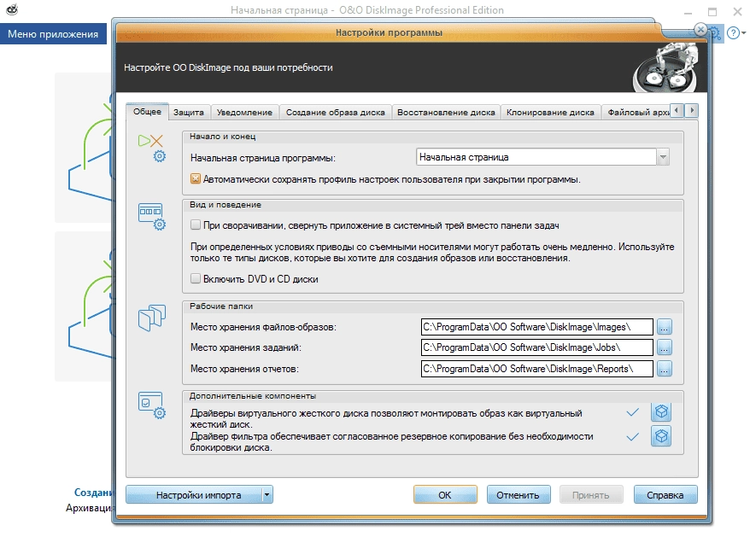This screenshot has height=560, width=750.
Task: Expand the help menu arrow beside question mark
Action: [743, 33]
